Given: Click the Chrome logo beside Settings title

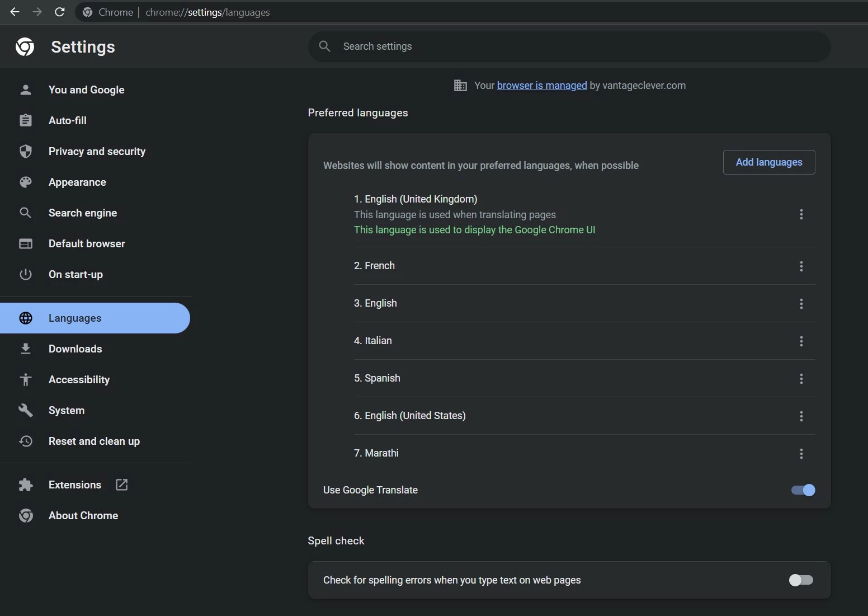Looking at the screenshot, I should (25, 47).
